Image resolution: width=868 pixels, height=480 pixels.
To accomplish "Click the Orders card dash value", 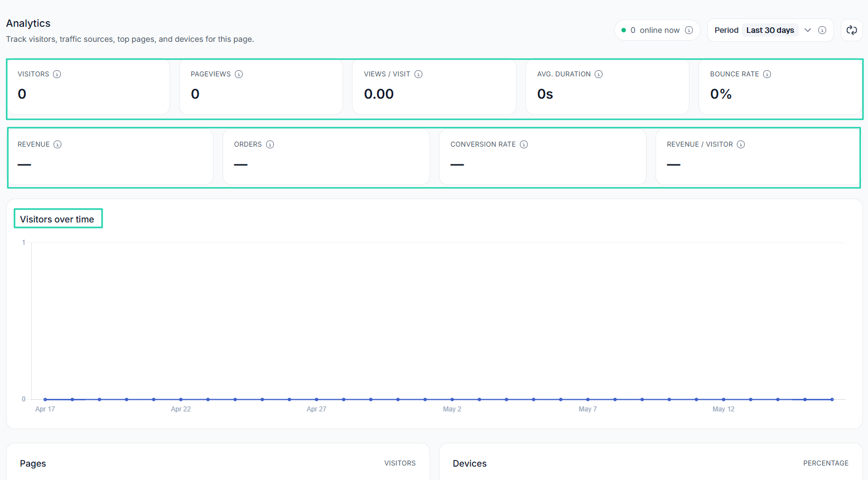I will tap(241, 164).
